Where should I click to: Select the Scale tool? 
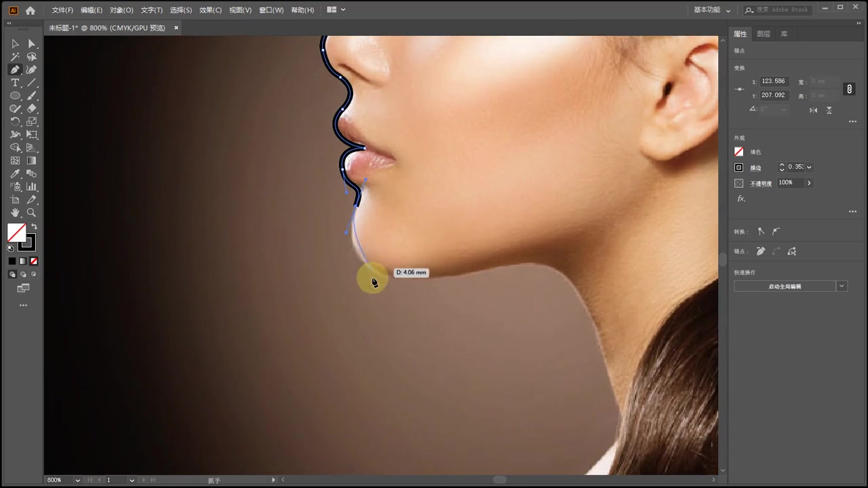tap(31, 122)
